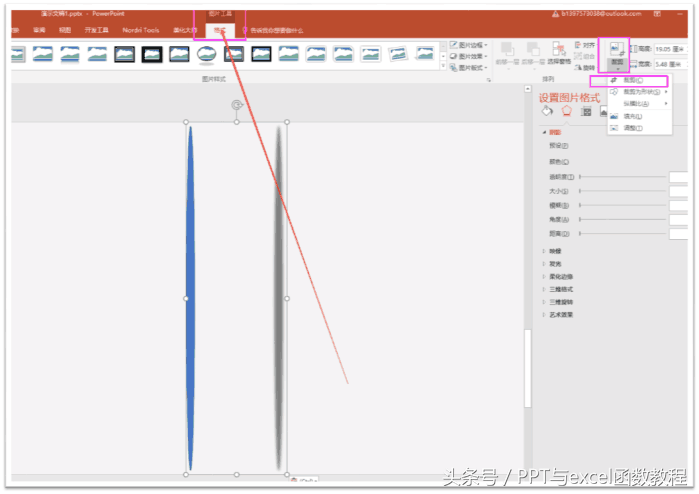Click the transparency value box
Image resolution: width=699 pixels, height=494 pixels.
678,177
